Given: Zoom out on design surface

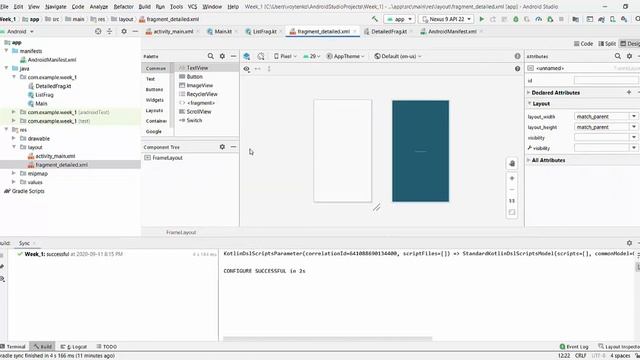Looking at the screenshot, I should (512, 190).
